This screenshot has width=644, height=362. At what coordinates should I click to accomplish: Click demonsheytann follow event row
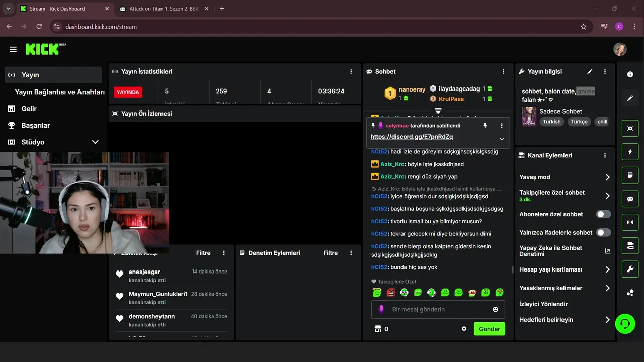click(x=172, y=320)
